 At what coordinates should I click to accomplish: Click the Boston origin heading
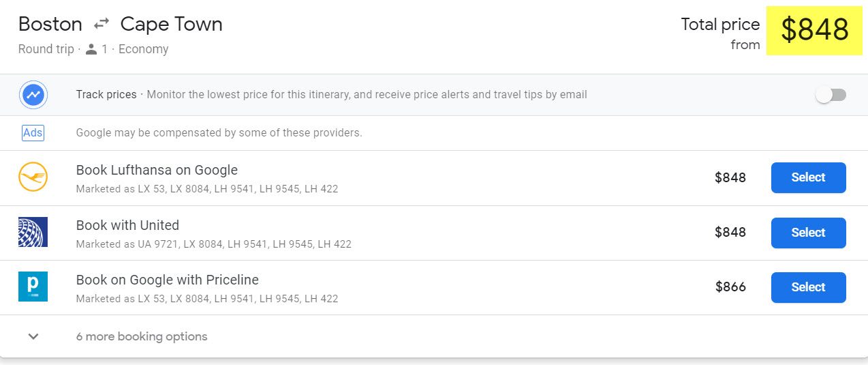coord(50,25)
